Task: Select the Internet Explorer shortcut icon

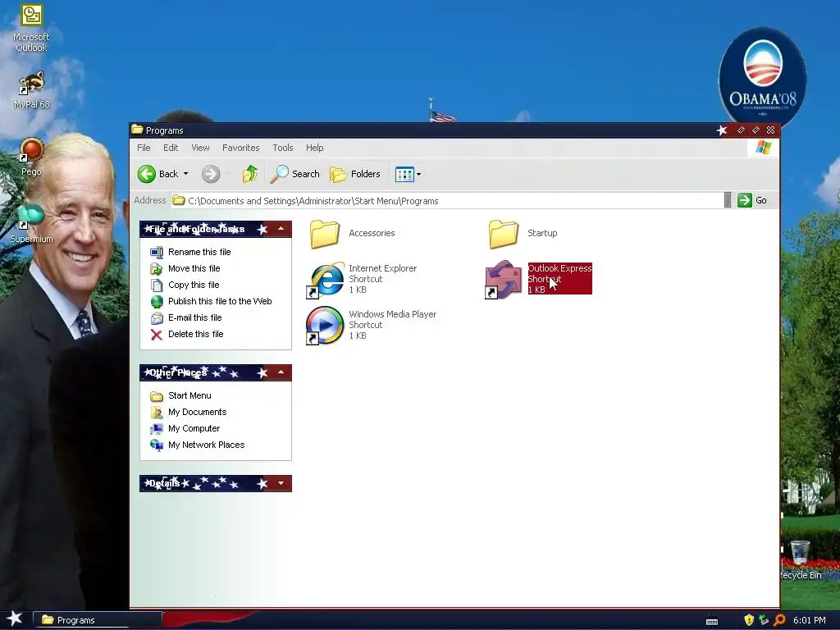Action: [325, 279]
